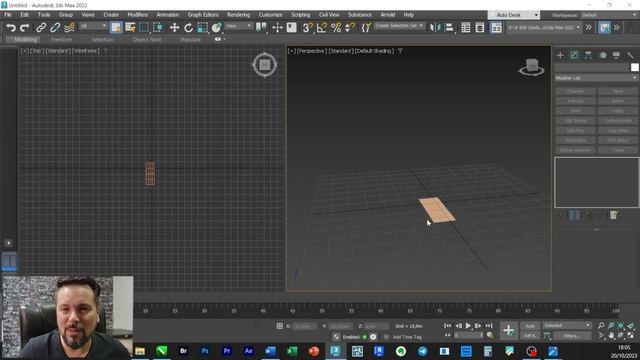Toggle Select and Manipulate mode
Viewport: 640px width, 360px height.
pyautogui.click(x=278, y=28)
